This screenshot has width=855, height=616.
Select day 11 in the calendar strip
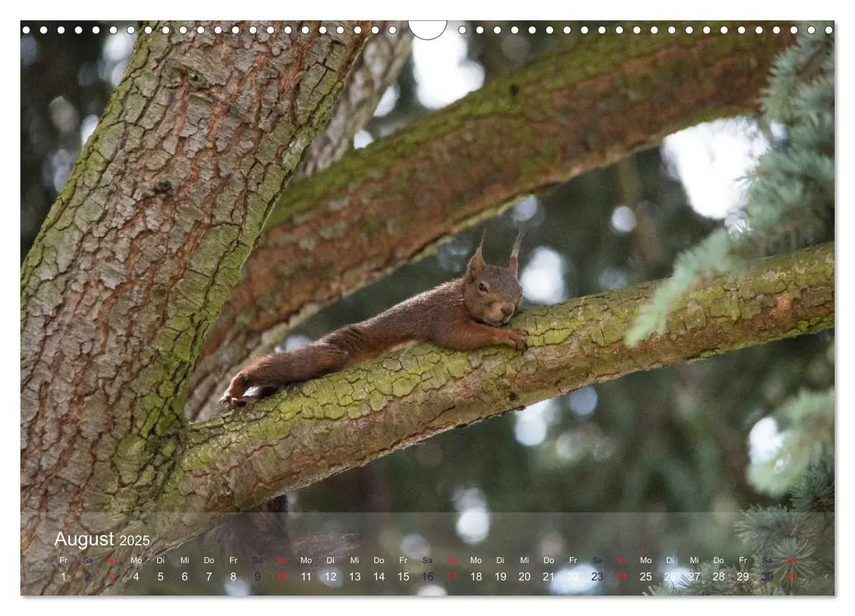306,577
